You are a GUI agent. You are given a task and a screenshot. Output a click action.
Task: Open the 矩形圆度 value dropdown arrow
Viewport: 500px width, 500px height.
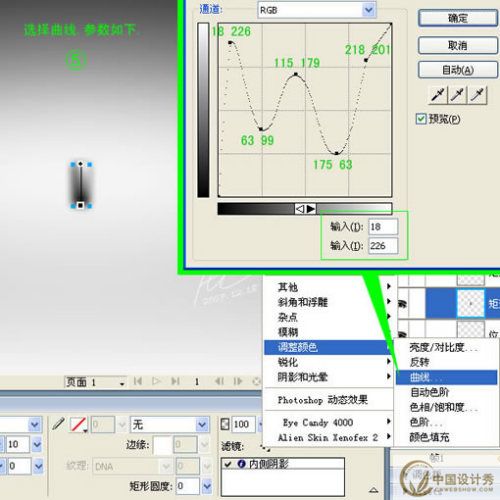click(207, 486)
